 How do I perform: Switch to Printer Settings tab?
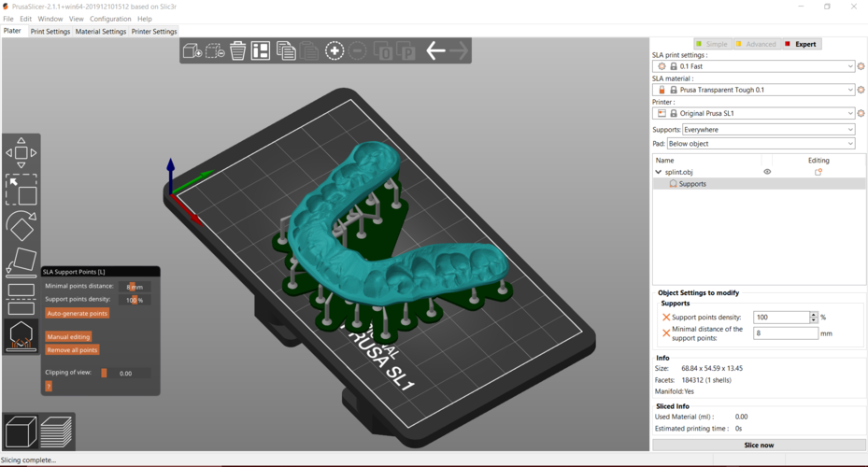click(x=154, y=32)
